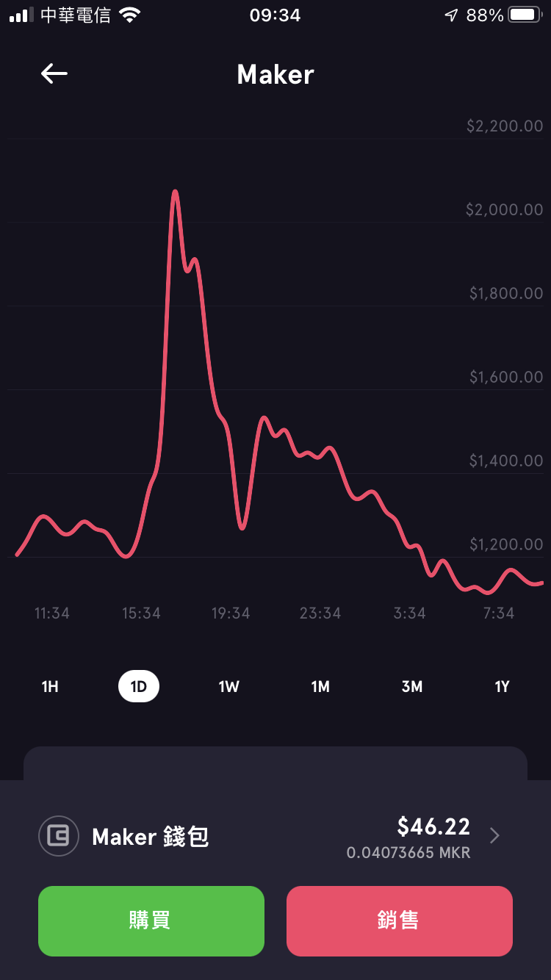Tap the red 銷售 sell button

[400, 921]
